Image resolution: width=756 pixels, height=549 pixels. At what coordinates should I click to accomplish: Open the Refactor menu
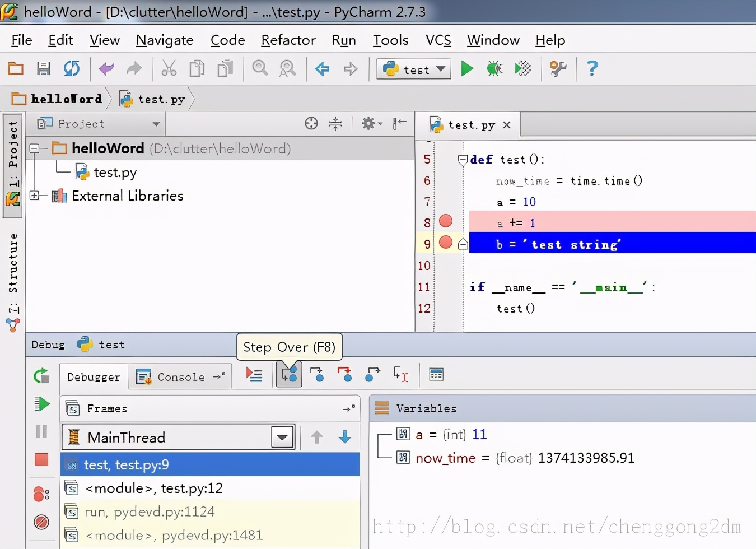[288, 40]
